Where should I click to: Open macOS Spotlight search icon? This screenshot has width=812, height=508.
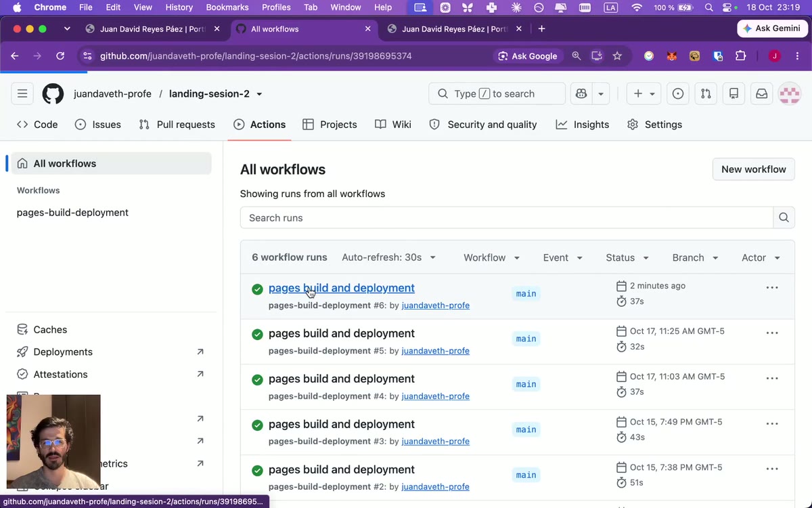pyautogui.click(x=708, y=7)
